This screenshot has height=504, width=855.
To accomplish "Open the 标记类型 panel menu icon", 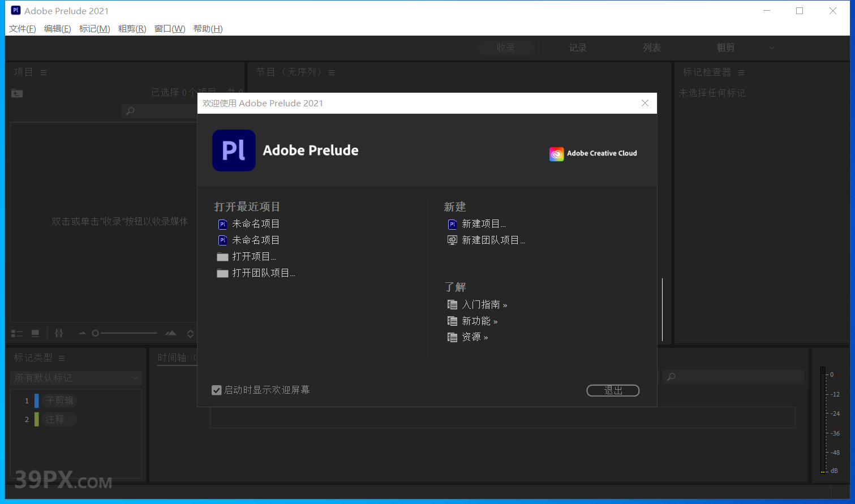I will click(62, 358).
